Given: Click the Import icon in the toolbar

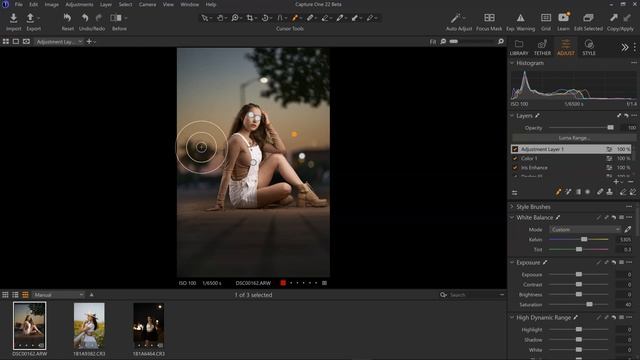Looking at the screenshot, I should pos(13,18).
